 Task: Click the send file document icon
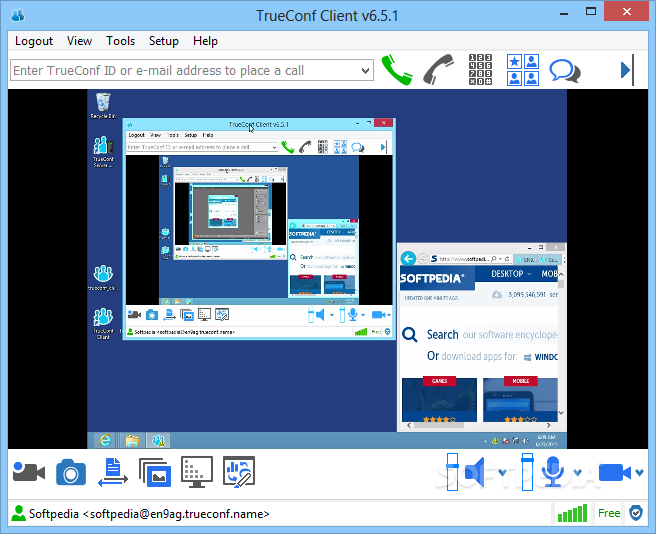click(x=113, y=472)
